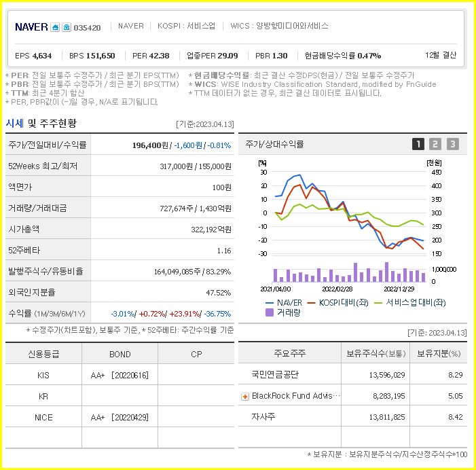
Task: Click 국민연금공단 stake value 8.29
Action: 456,375
